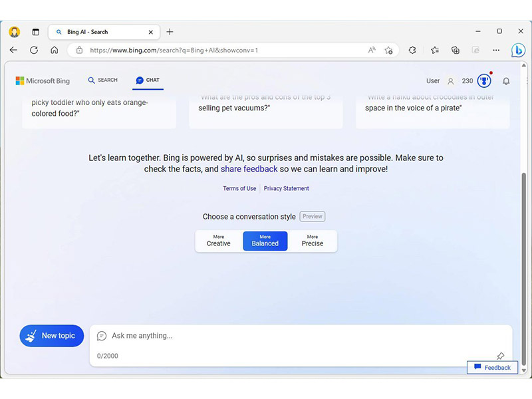Image resolution: width=532 pixels, height=399 pixels.
Task: Refresh the current page
Action: [34, 51]
